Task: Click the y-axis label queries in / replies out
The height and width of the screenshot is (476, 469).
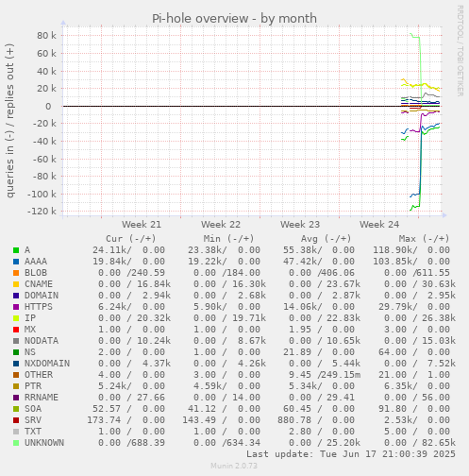Action: pos(9,121)
